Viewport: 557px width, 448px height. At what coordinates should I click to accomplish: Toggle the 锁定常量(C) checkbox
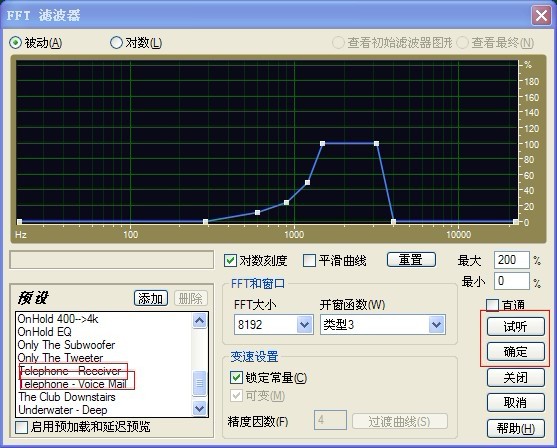pos(236,377)
